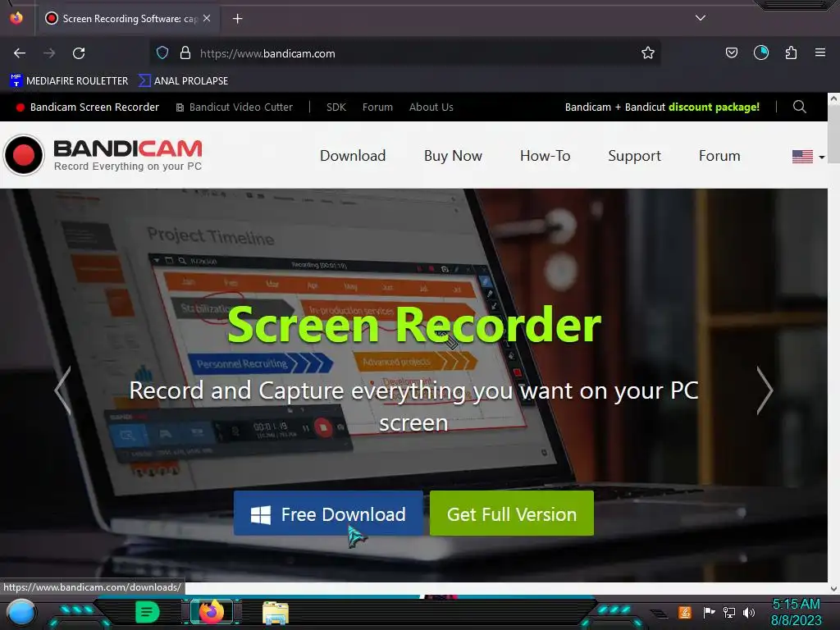This screenshot has height=630, width=840.
Task: Show the previous carousel slide
Action: (x=62, y=390)
